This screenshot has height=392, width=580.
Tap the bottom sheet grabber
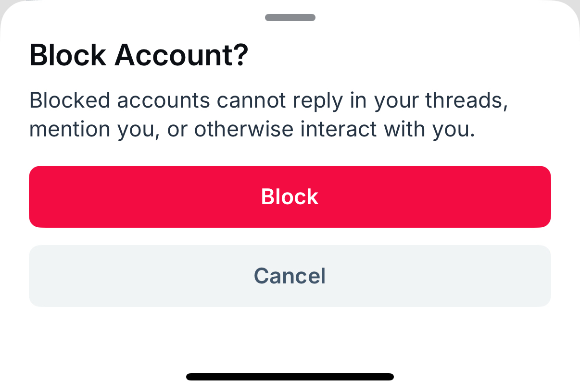point(290,18)
